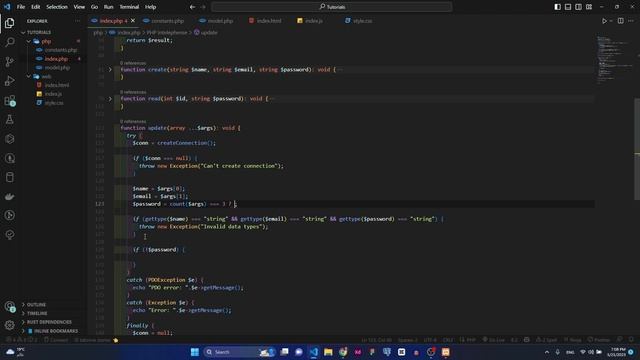Unfold the create function in editor
This screenshot has height=360, width=640.
pos(110,70)
